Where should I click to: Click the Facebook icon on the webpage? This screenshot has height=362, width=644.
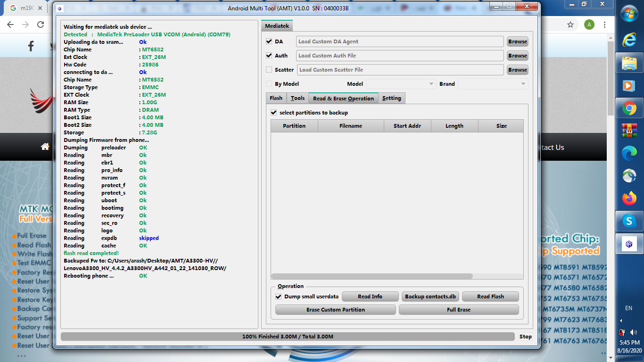(x=31, y=46)
